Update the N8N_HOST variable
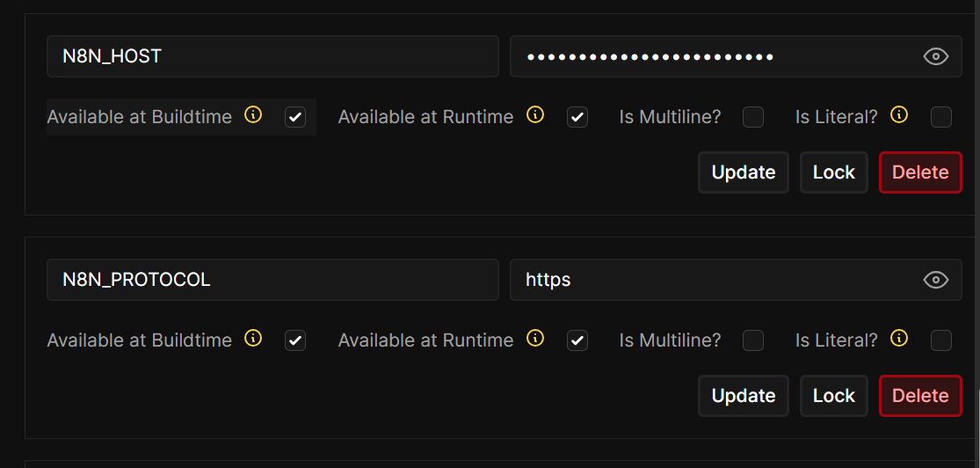This screenshot has height=468, width=980. tap(744, 172)
